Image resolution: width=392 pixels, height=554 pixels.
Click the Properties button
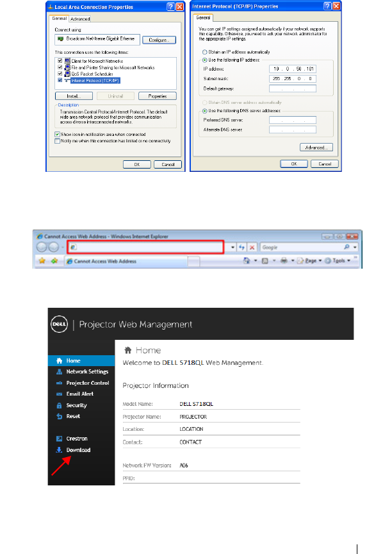pos(158,96)
